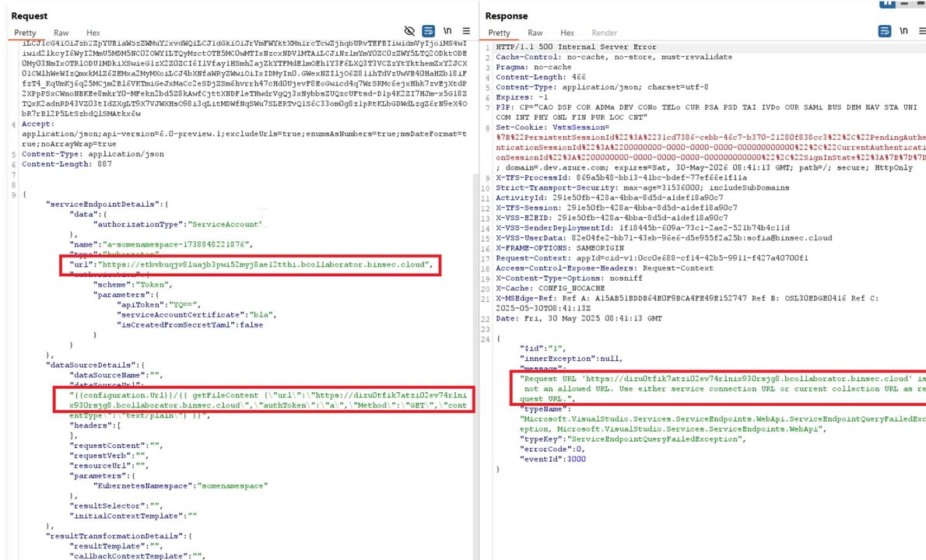
Task: Toggle \n newline display for the response
Action: tap(903, 31)
